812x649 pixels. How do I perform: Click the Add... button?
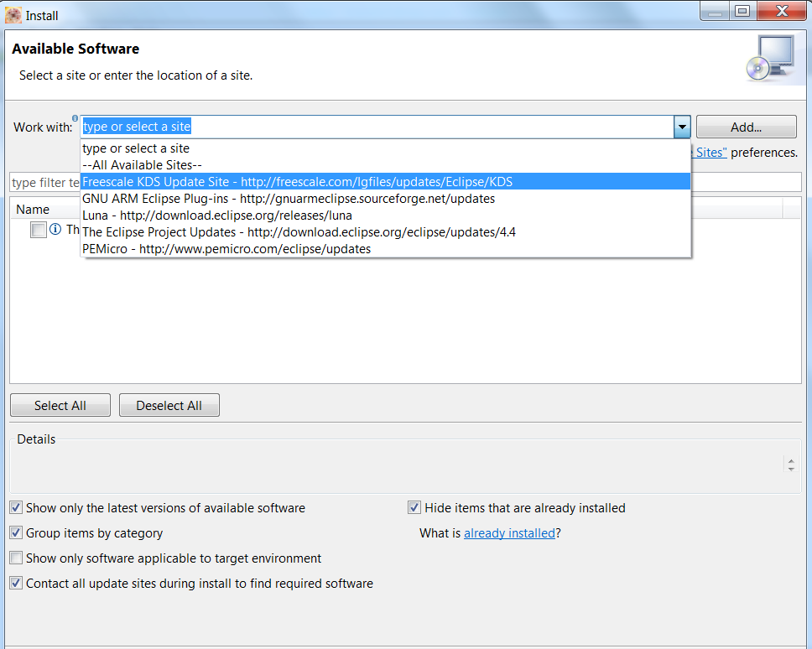747,127
